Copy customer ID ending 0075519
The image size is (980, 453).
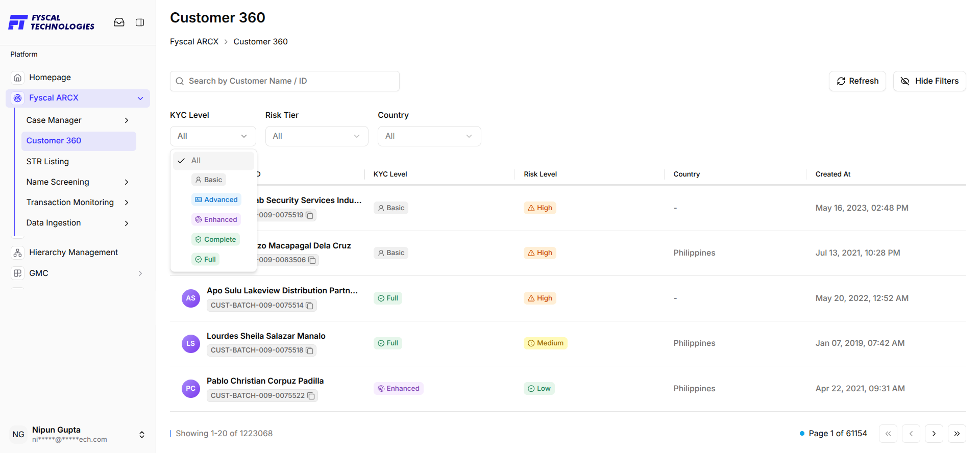(309, 215)
